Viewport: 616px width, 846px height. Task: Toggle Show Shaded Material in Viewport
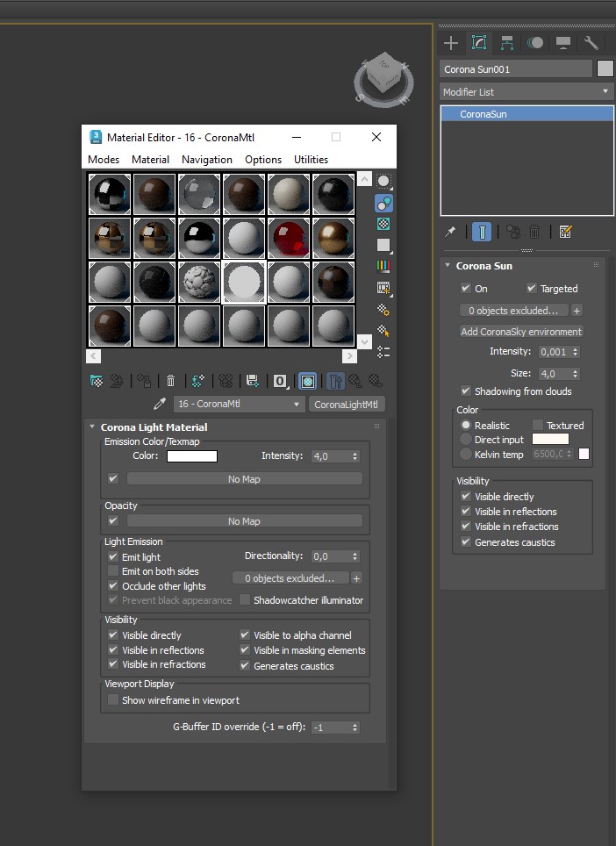click(x=307, y=382)
